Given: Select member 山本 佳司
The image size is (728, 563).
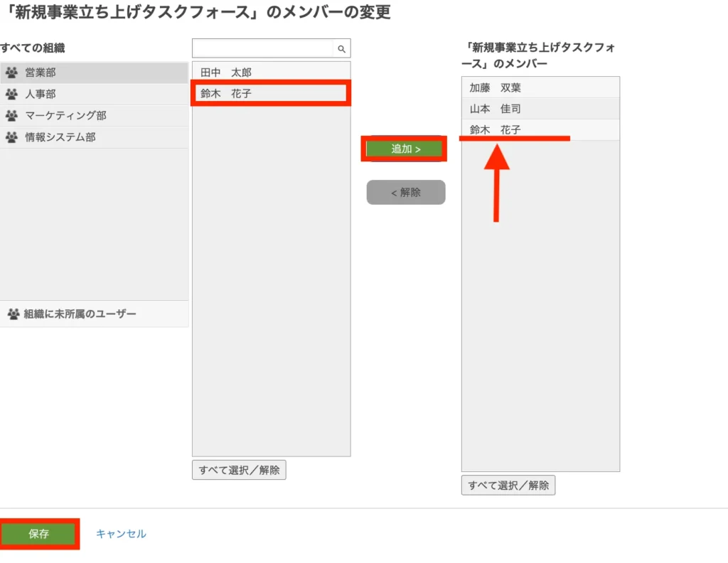Looking at the screenshot, I should pyautogui.click(x=540, y=109).
